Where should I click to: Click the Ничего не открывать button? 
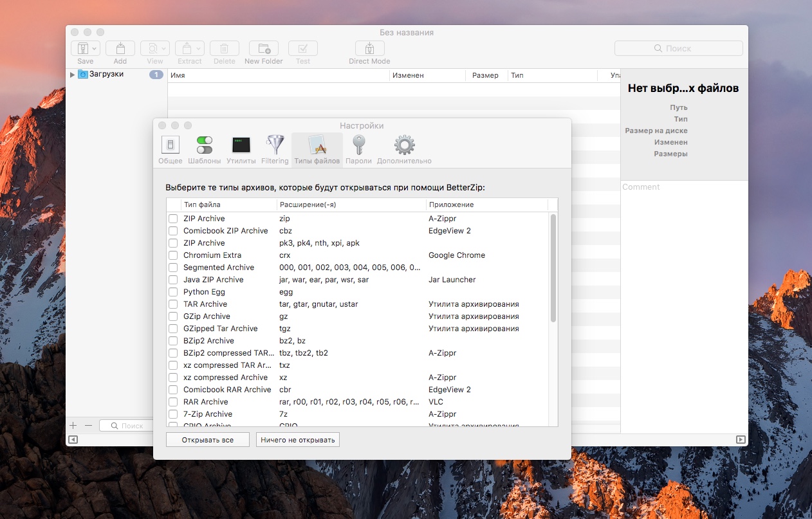[297, 440]
